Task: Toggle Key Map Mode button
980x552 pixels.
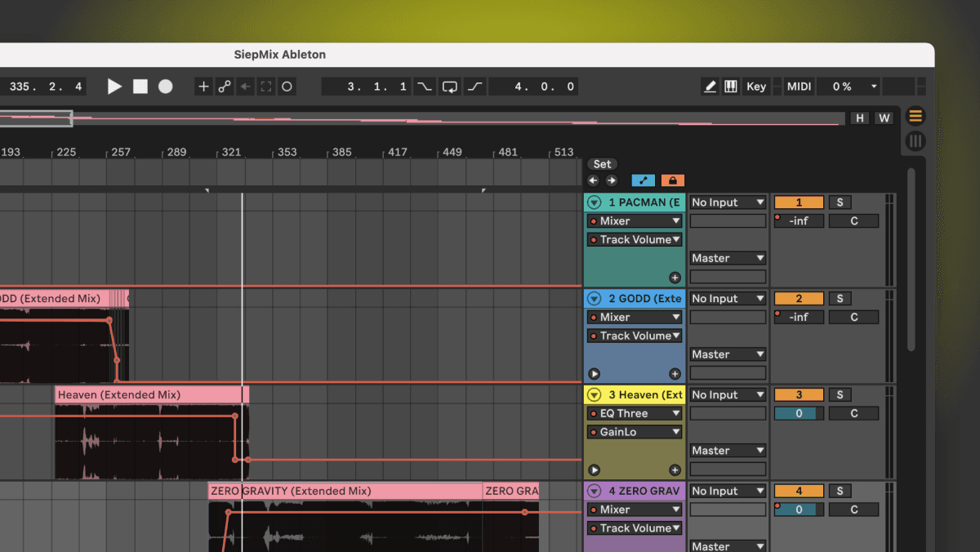Action: (x=756, y=87)
